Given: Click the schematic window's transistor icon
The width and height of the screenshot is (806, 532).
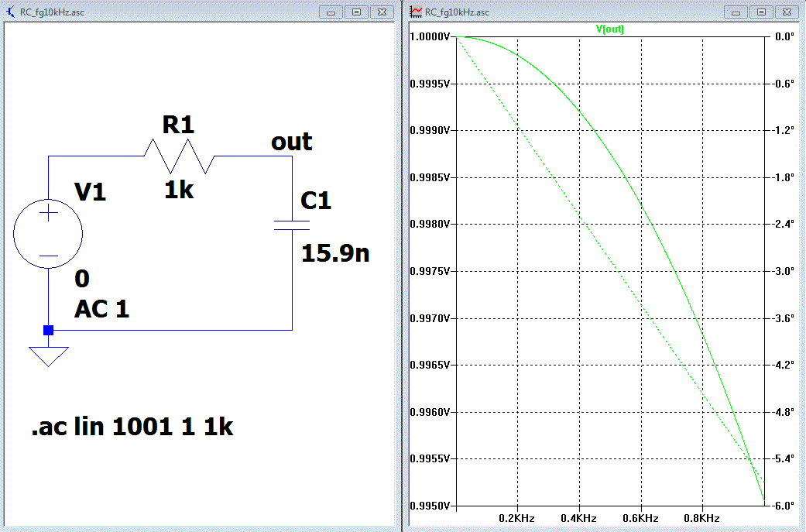Looking at the screenshot, I should click(10, 12).
